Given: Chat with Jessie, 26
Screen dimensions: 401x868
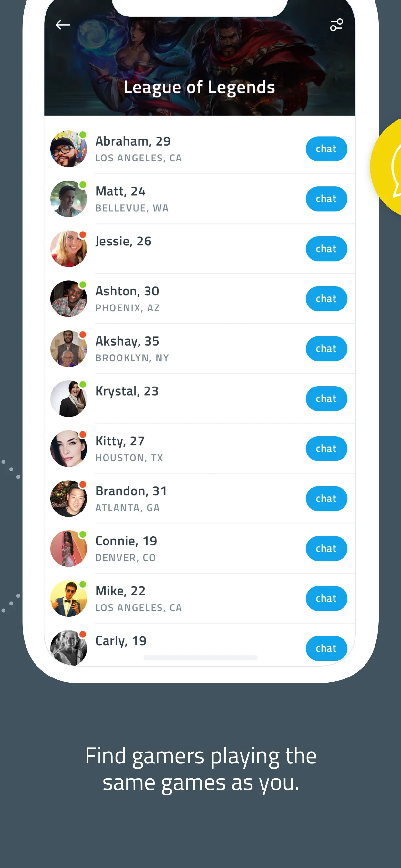Looking at the screenshot, I should [x=326, y=249].
